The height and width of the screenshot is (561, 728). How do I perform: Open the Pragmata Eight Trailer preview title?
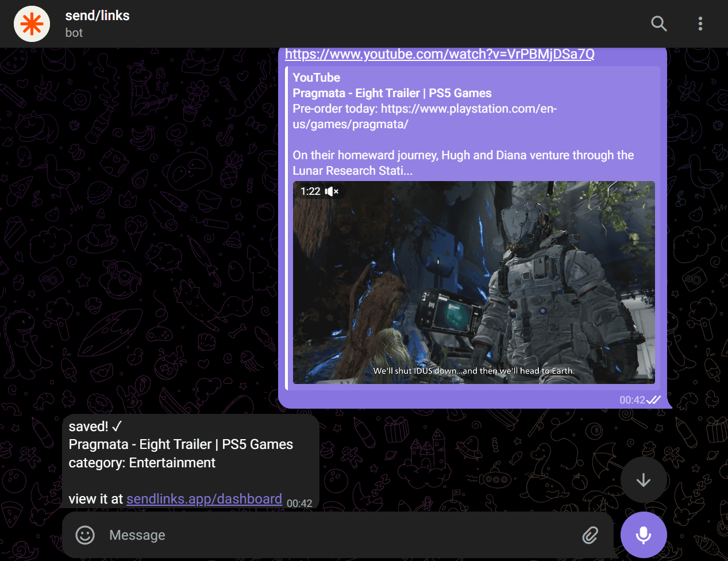click(x=392, y=93)
